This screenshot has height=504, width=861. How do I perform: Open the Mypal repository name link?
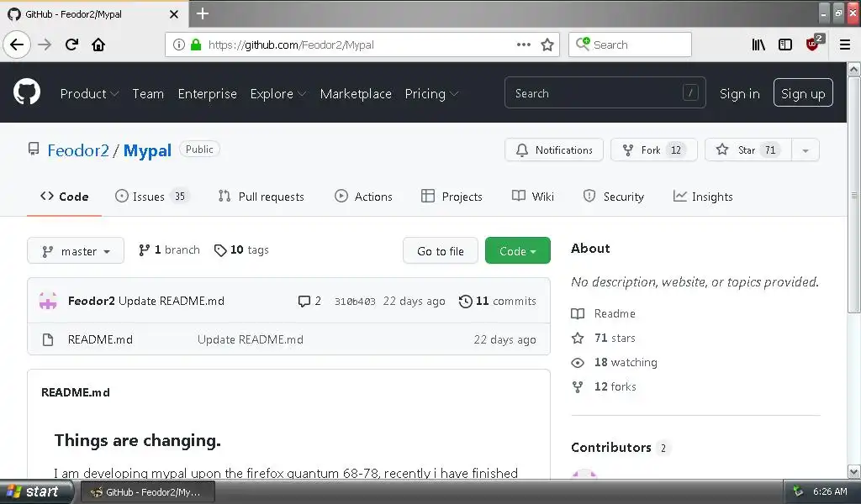click(147, 151)
